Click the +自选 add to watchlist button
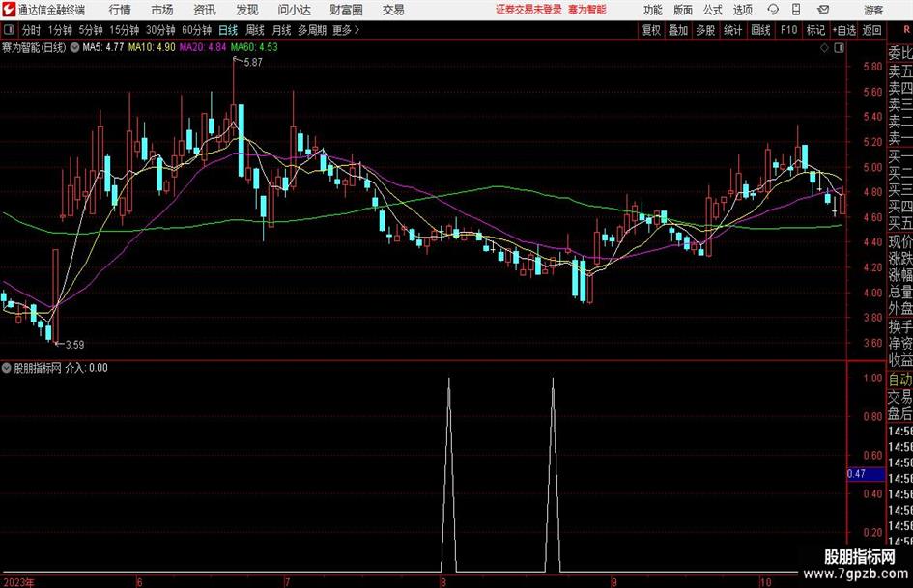The image size is (913, 588). tap(844, 30)
